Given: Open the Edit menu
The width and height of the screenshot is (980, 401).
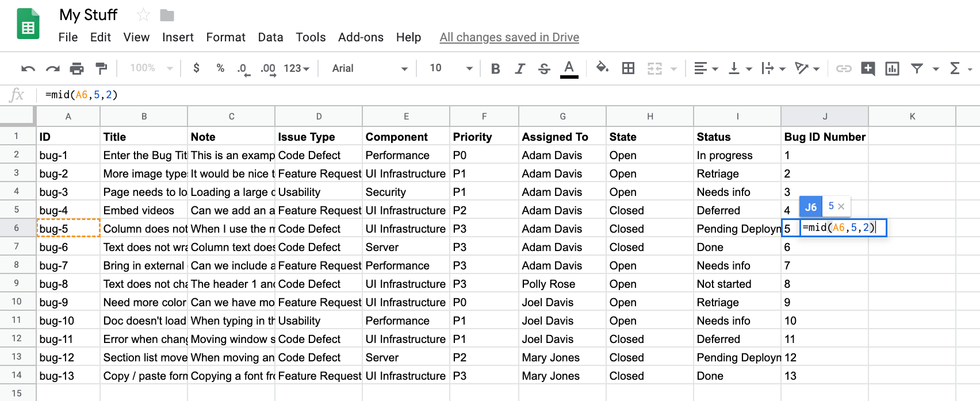Looking at the screenshot, I should click(x=101, y=37).
